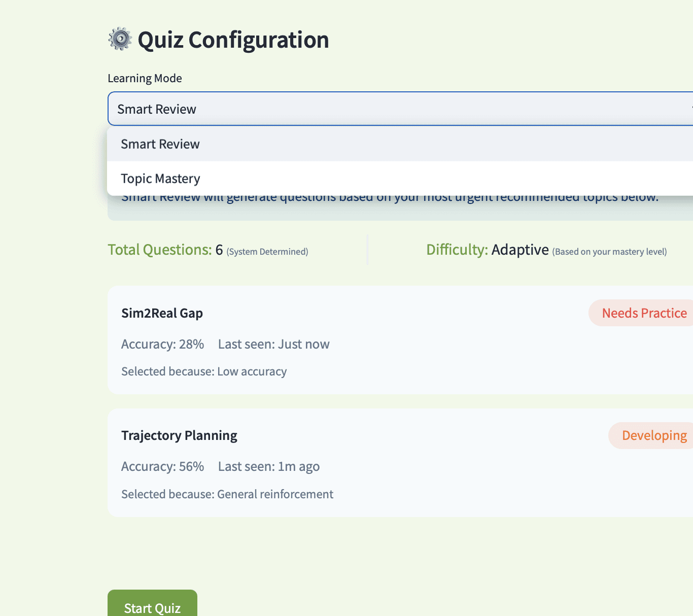Click the Learning Mode field label
This screenshot has height=616, width=693.
click(x=145, y=78)
